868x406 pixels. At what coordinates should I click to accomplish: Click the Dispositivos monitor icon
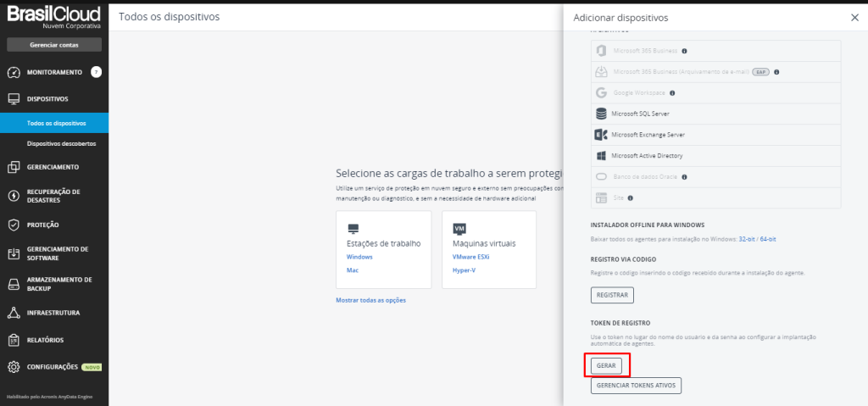(x=14, y=99)
